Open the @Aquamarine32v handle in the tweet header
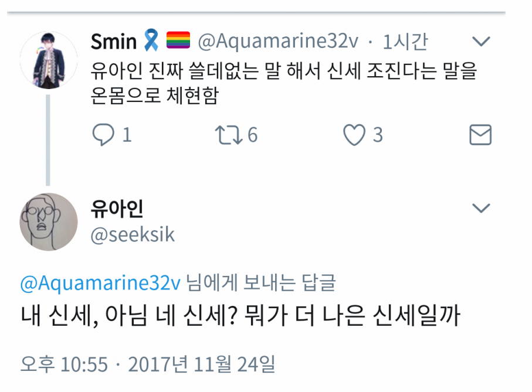The image size is (532, 392). pos(278,42)
